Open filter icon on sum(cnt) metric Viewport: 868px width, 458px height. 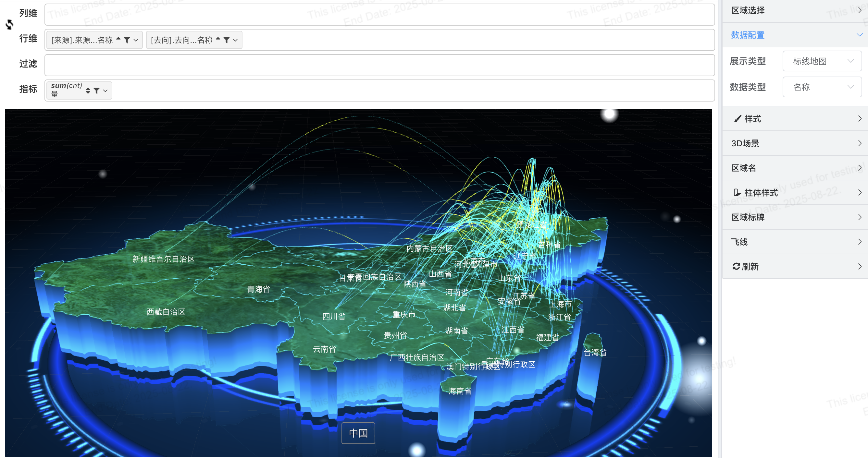[97, 90]
